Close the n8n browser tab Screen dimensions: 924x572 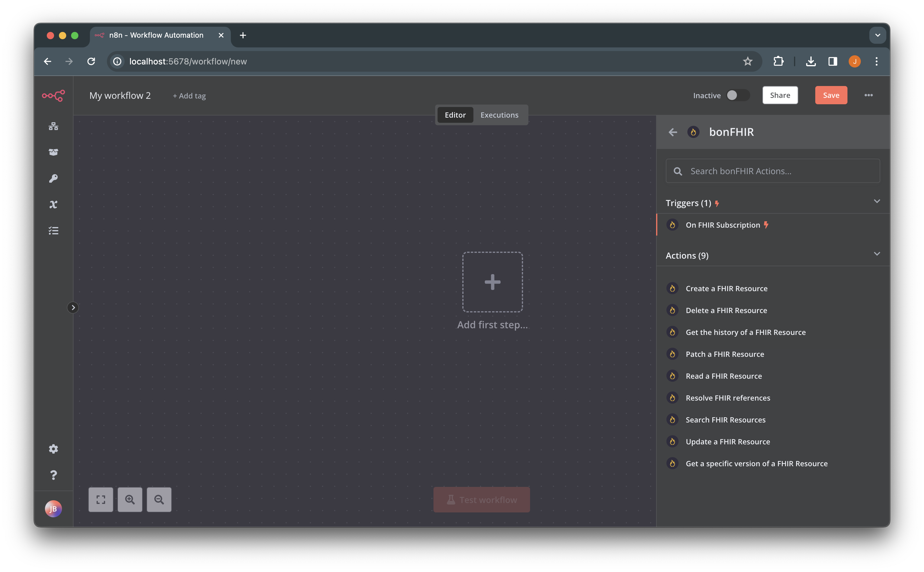click(x=221, y=35)
